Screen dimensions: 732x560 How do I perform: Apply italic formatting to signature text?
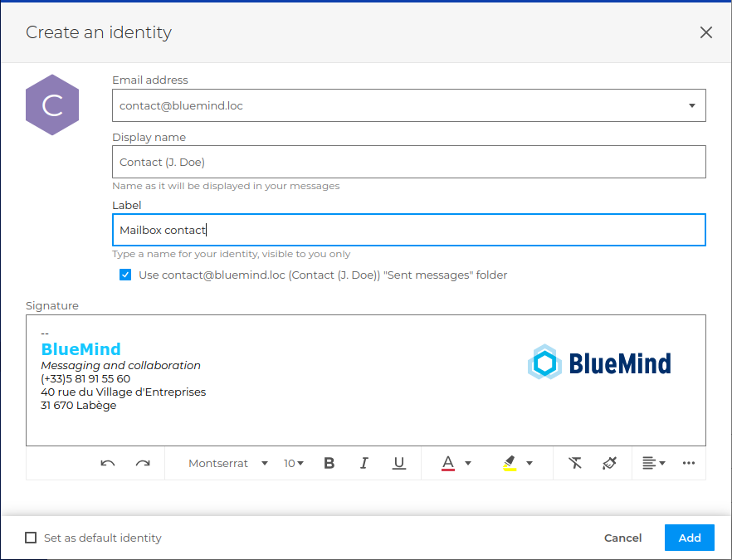364,463
